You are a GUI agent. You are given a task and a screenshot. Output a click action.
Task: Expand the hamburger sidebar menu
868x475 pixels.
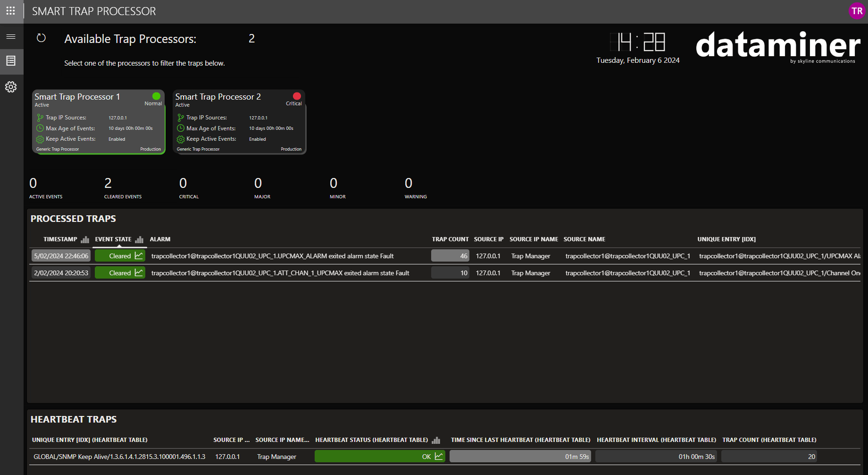tap(11, 36)
